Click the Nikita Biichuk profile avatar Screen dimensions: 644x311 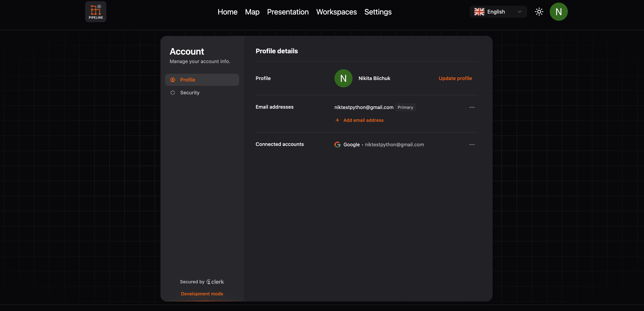343,78
